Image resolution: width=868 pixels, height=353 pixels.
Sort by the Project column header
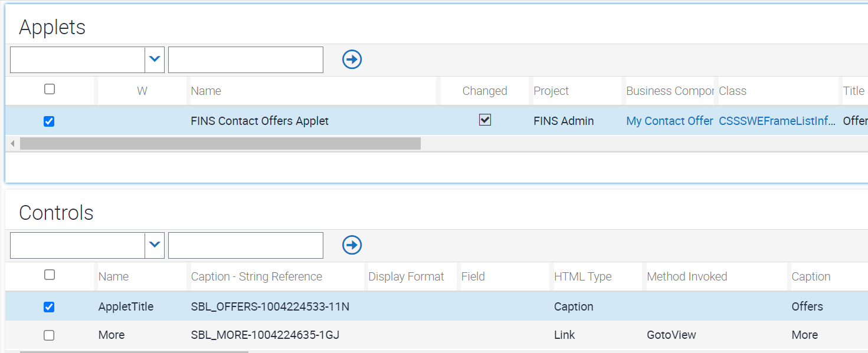pos(551,90)
